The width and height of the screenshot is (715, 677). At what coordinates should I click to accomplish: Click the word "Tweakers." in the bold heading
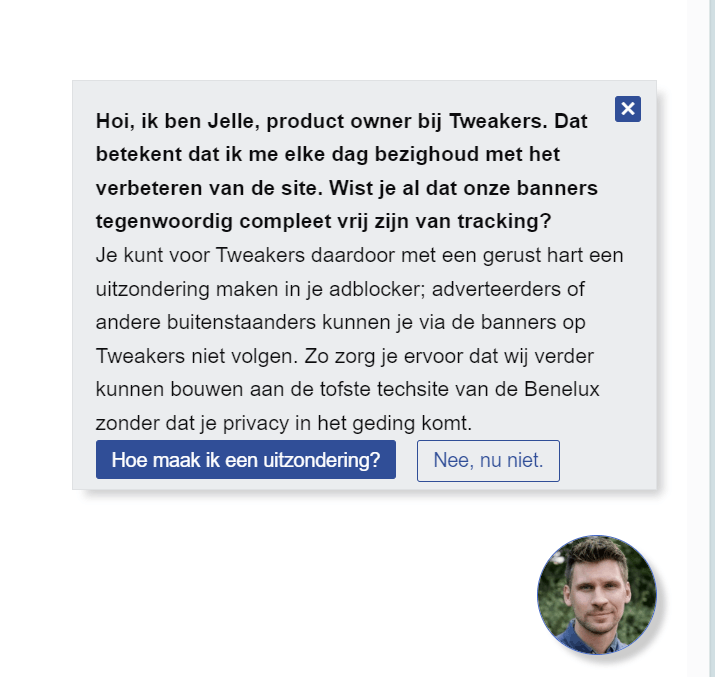point(493,121)
